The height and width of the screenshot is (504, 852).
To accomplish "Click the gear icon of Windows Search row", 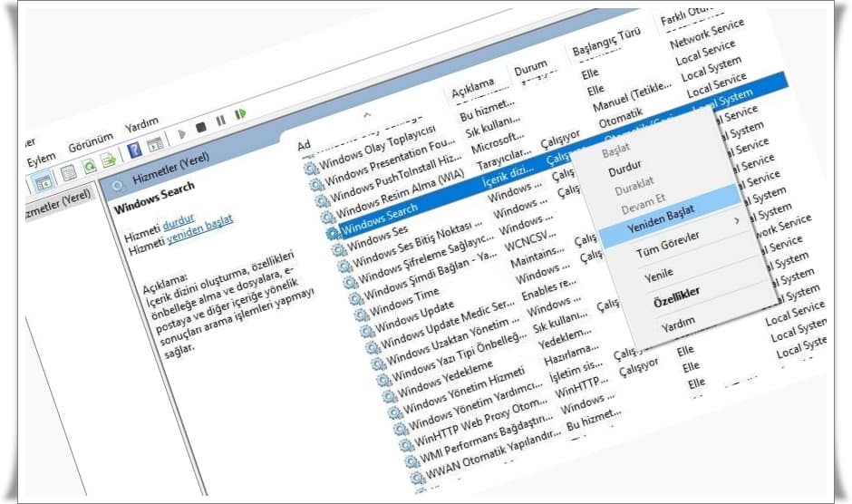I will (x=333, y=234).
